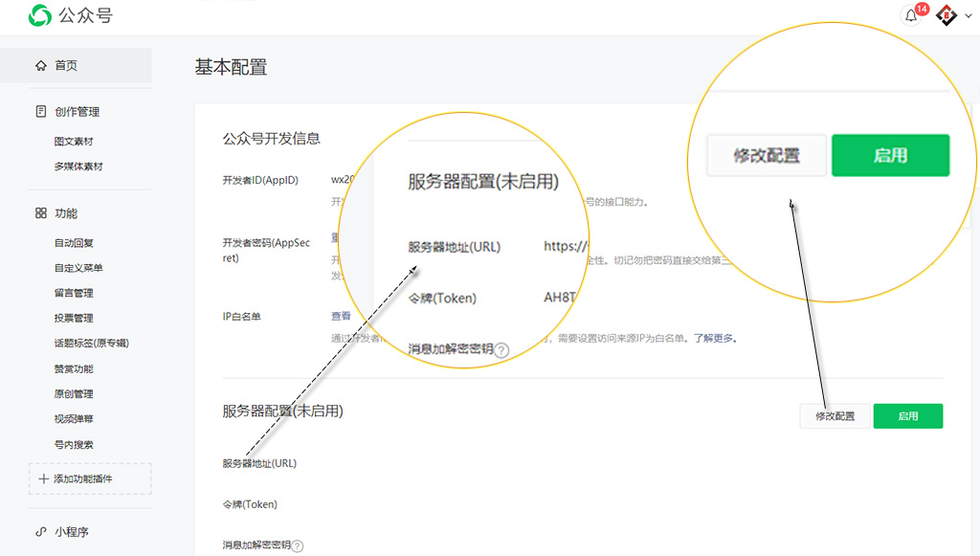Open 原创管理 in the sidebar
The width and height of the screenshot is (980, 556).
point(74,393)
